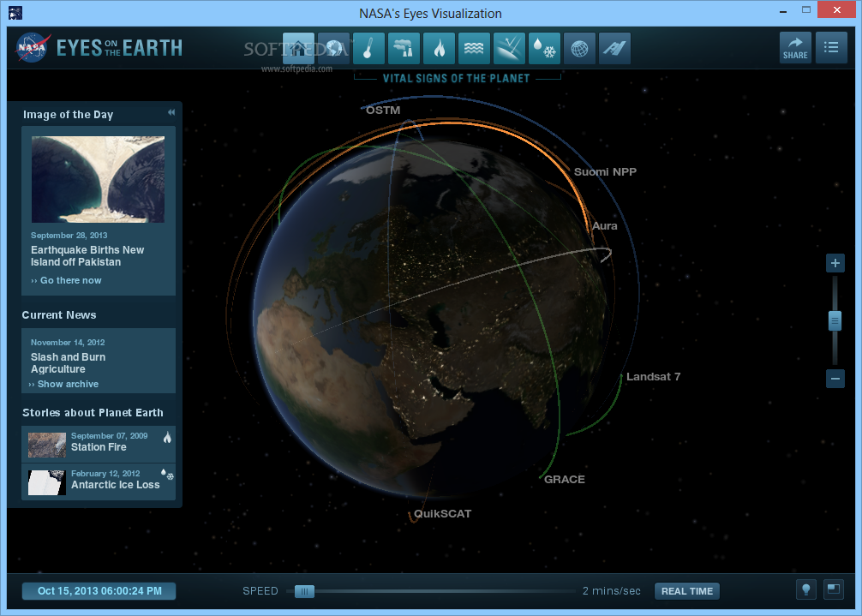Select the QuikSCAT satellite label
Viewport: 862px width, 616px height.
(x=442, y=514)
